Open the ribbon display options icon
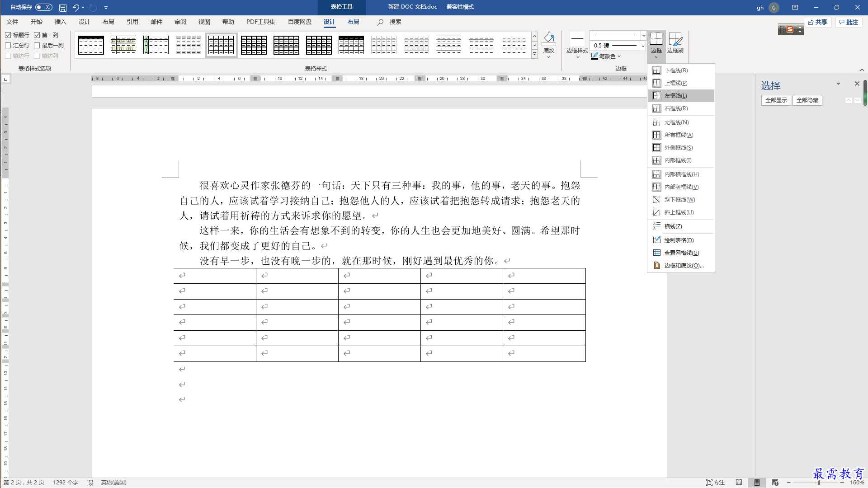868x488 pixels. (x=795, y=7)
